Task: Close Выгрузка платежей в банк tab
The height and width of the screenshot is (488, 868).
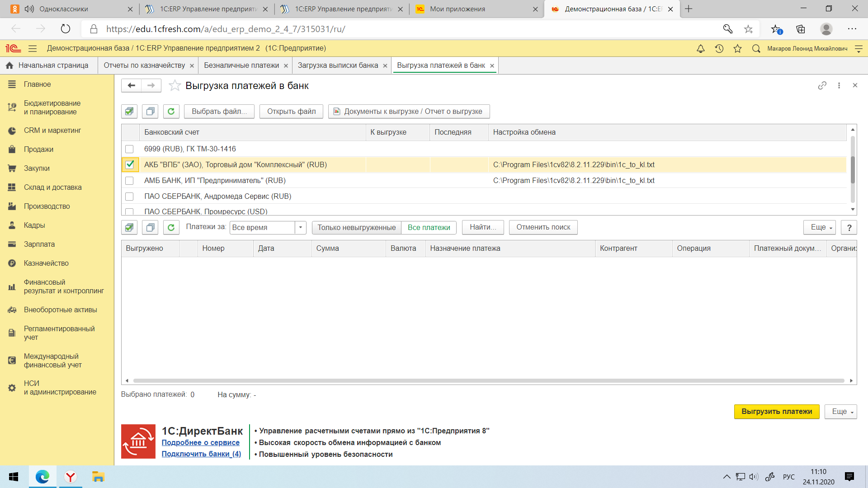Action: point(492,66)
